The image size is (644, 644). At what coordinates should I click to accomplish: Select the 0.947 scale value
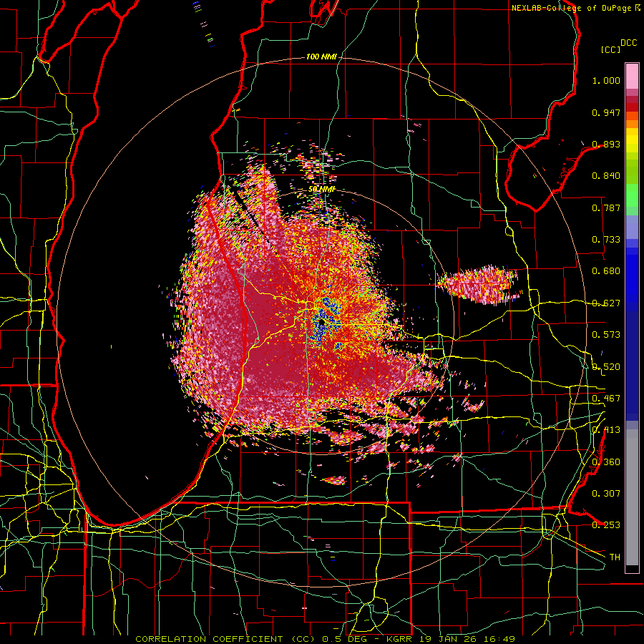point(606,112)
